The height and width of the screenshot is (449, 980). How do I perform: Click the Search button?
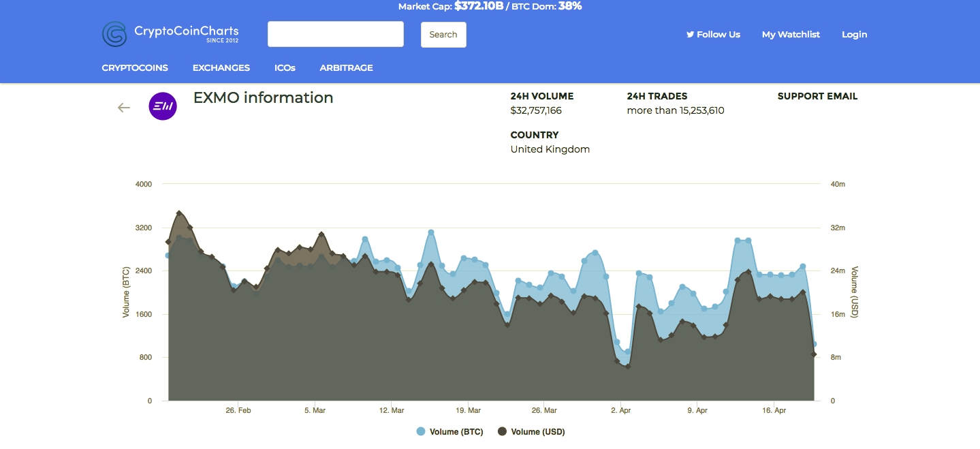(x=443, y=35)
